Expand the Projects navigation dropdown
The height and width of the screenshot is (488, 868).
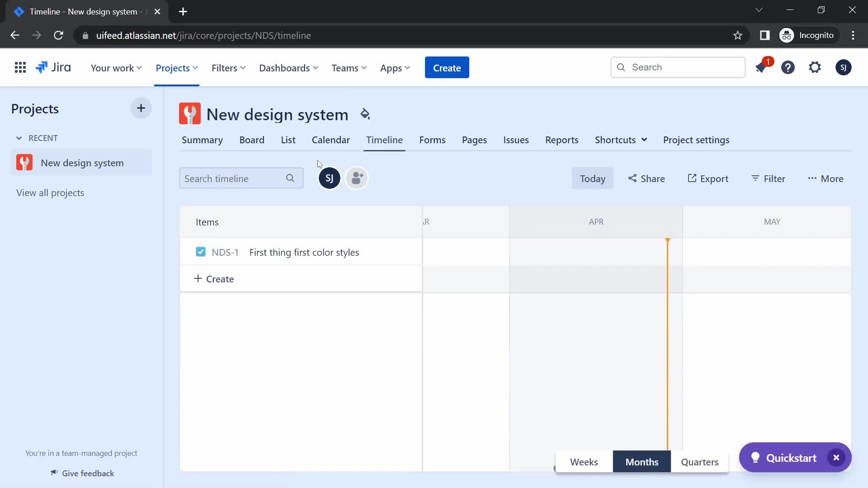(x=176, y=67)
